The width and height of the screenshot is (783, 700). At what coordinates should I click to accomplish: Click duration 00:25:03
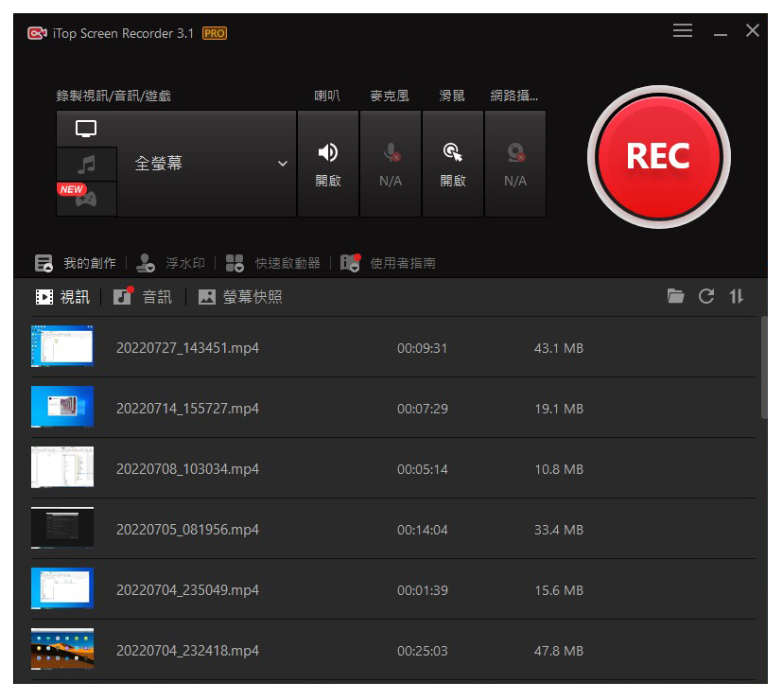pos(422,651)
